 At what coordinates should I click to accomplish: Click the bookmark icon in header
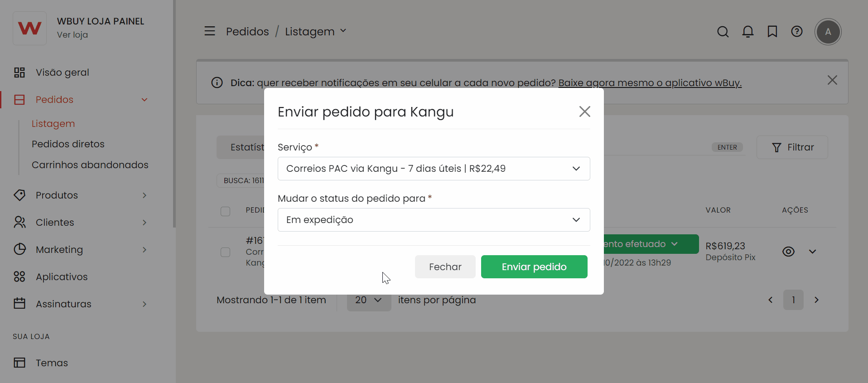(772, 32)
